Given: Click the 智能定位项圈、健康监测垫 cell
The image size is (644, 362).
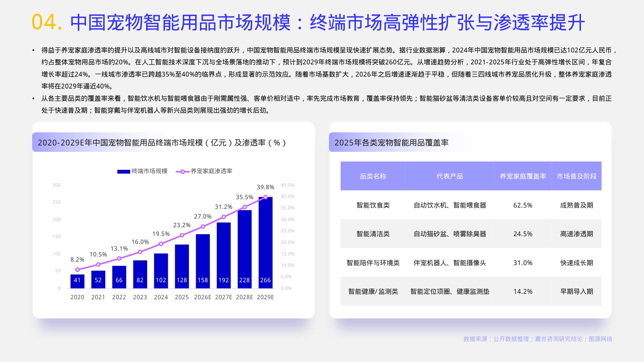Looking at the screenshot, I should pos(450,292).
